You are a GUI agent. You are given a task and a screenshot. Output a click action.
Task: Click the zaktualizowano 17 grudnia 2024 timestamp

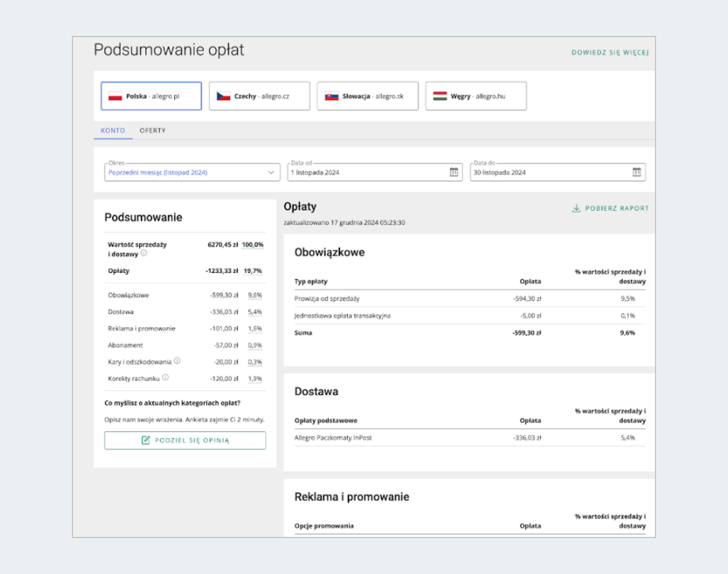(x=345, y=223)
